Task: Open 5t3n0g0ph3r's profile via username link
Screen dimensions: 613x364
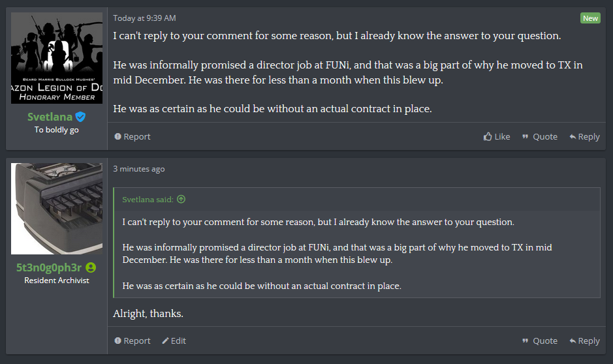Action: 49,267
